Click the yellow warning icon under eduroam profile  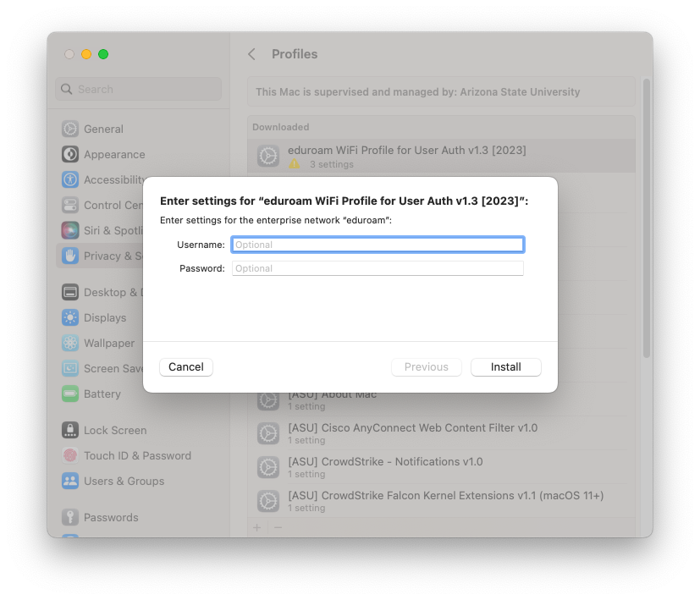(x=295, y=164)
